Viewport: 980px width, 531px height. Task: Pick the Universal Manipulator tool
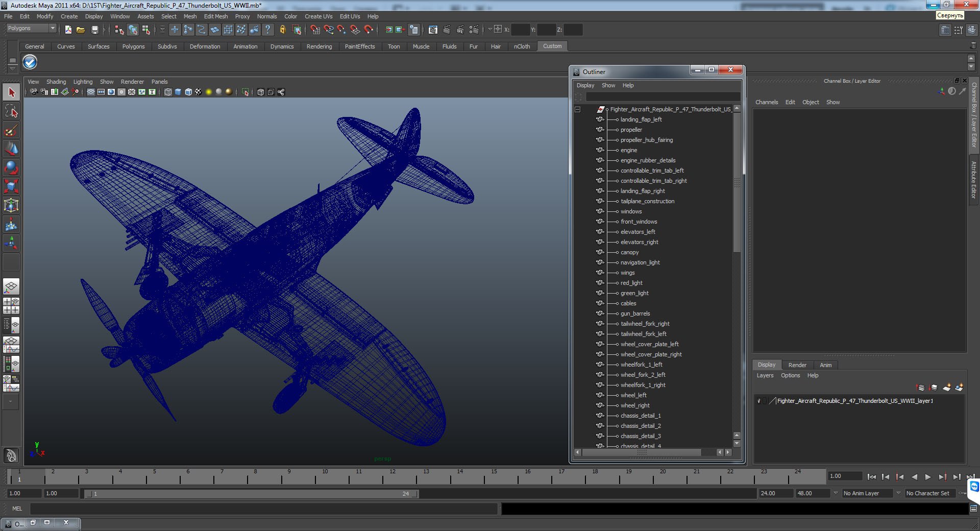(11, 205)
